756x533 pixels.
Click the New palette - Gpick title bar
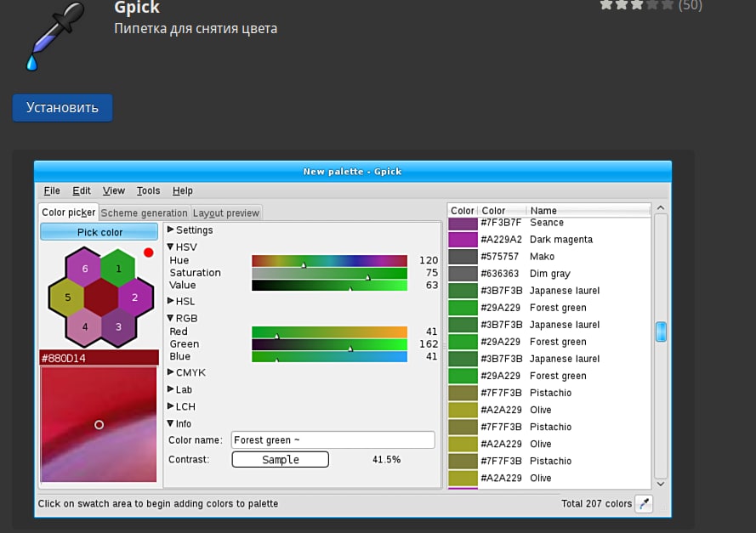point(352,172)
